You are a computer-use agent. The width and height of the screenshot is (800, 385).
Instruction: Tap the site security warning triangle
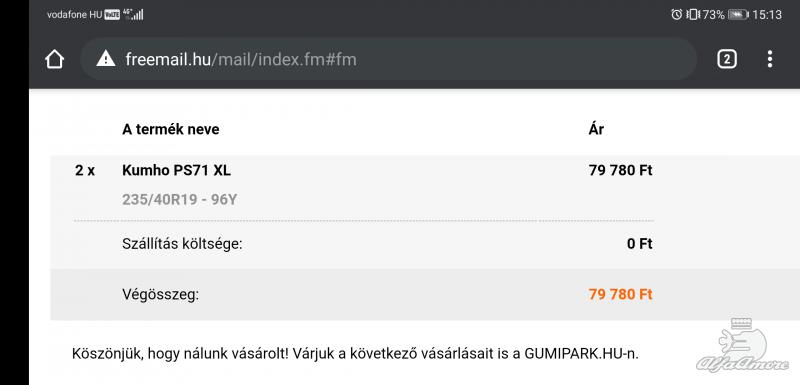coord(106,59)
